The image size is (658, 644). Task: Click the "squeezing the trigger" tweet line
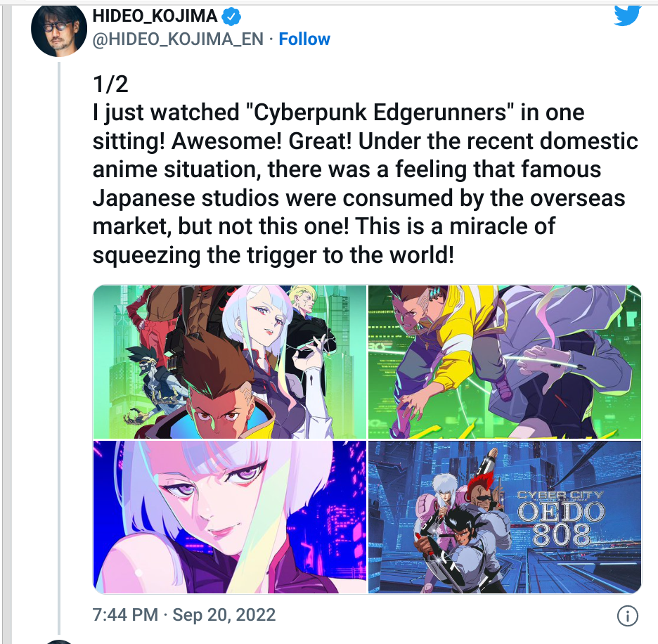click(x=273, y=255)
